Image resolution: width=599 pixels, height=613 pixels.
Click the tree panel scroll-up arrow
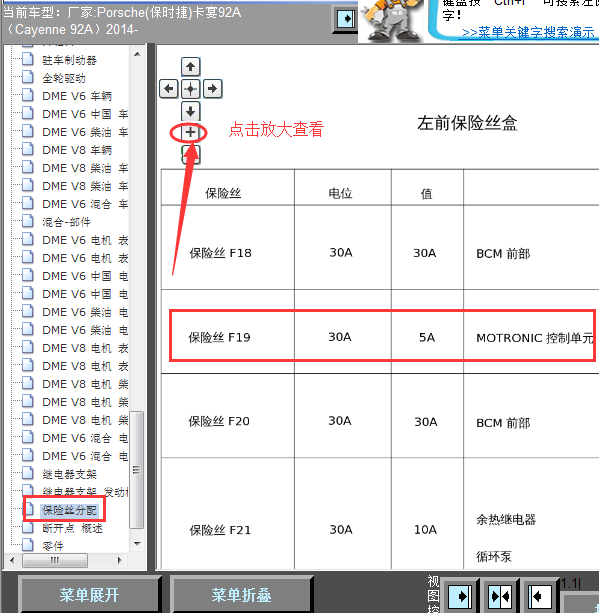pos(137,54)
